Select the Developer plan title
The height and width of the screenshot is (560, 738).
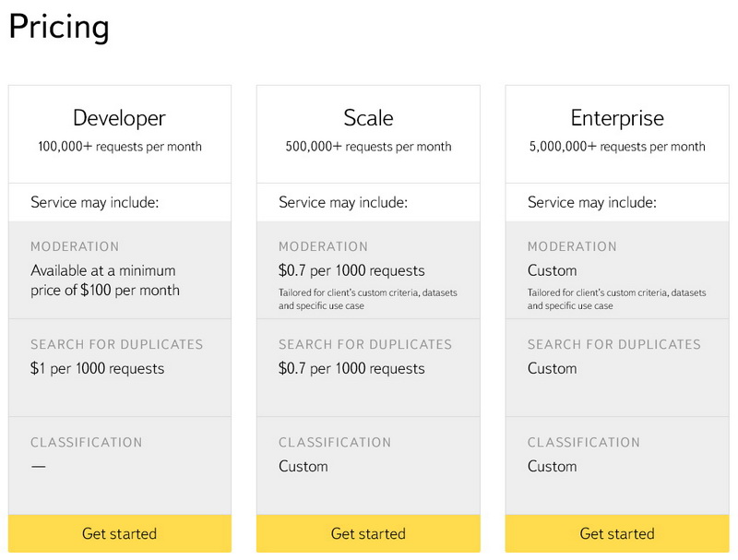(119, 118)
